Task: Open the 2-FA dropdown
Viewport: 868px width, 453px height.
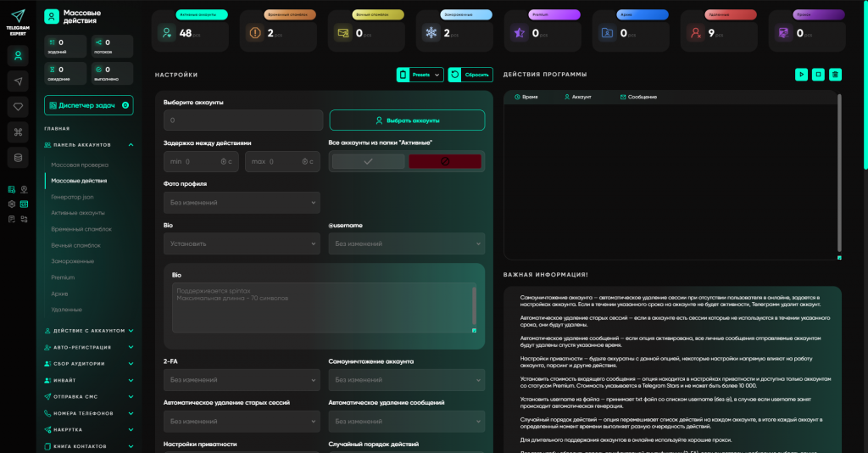Action: tap(242, 379)
